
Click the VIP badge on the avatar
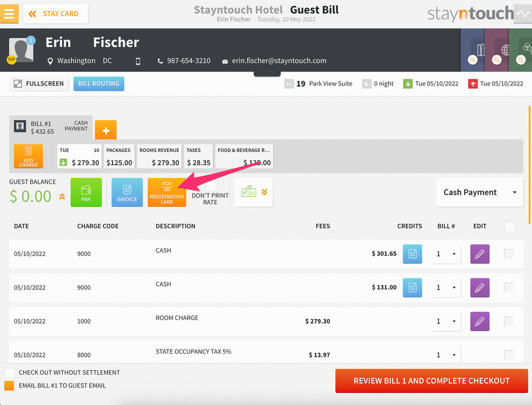point(11,60)
